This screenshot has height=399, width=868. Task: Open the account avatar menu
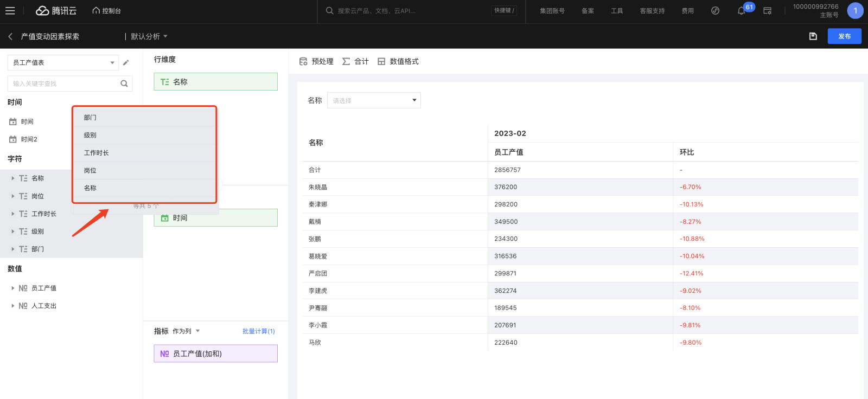click(x=855, y=11)
